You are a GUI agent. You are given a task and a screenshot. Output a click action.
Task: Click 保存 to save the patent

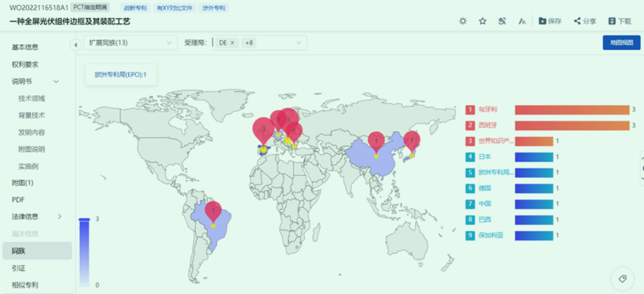(x=550, y=22)
